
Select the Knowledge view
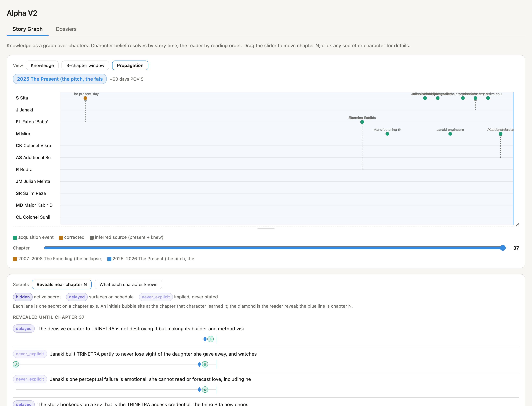(x=42, y=65)
